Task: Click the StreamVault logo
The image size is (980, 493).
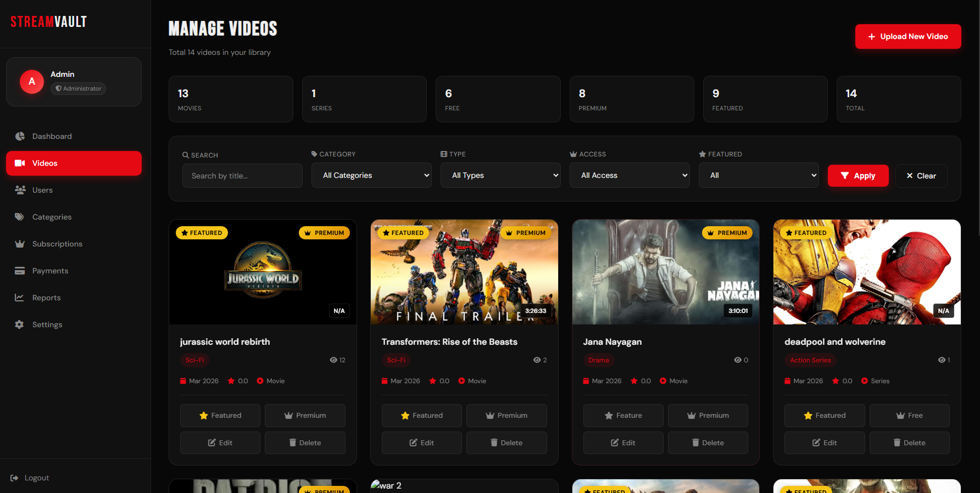Action: [x=48, y=22]
